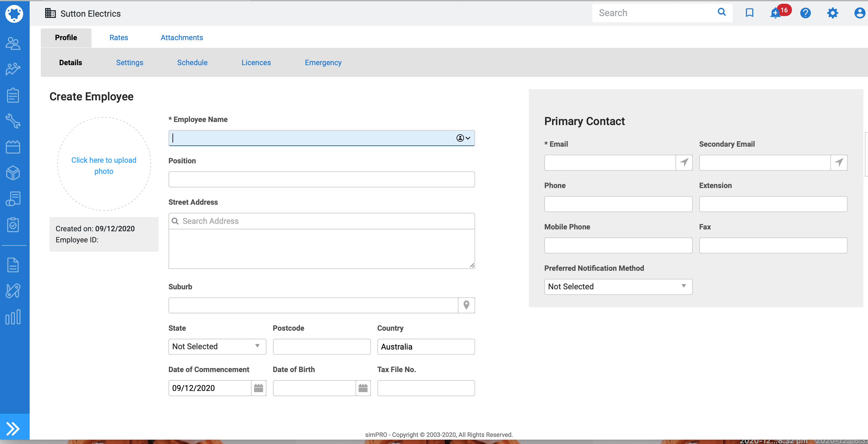Open the Emergency sub-tab link

323,63
